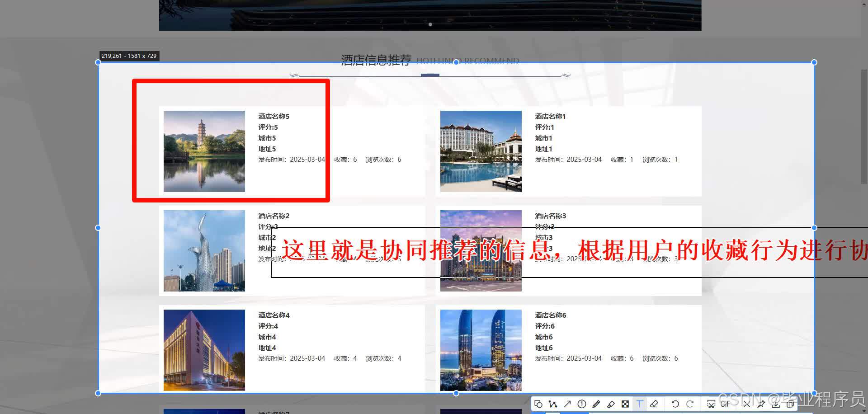
Task: Pin the screenshot to the screen
Action: [x=762, y=404]
